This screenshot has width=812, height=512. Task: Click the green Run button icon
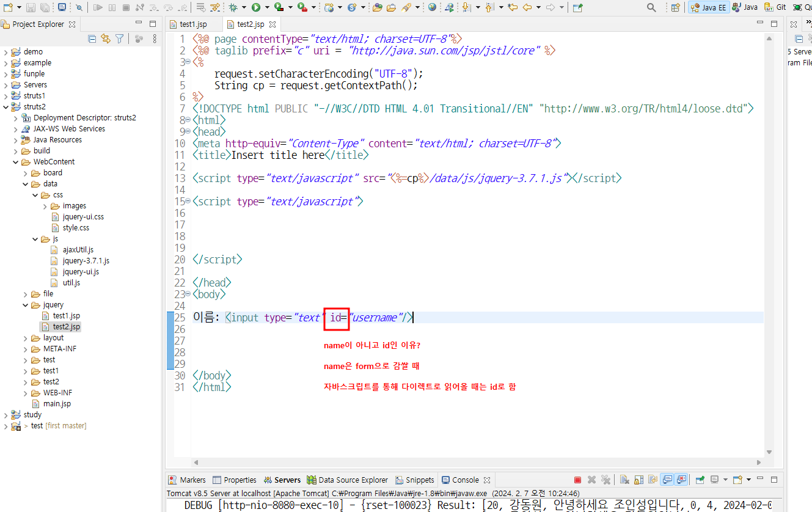tap(256, 7)
